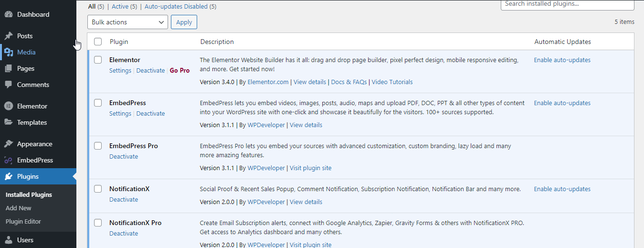This screenshot has height=248, width=644.
Task: Check the Elementor plugin checkbox
Action: click(x=98, y=60)
